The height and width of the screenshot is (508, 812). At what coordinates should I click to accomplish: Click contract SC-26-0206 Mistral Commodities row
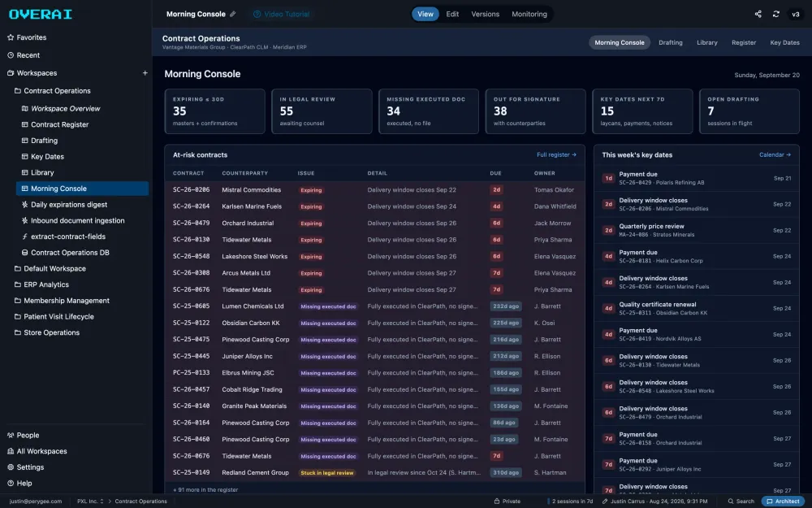coord(375,189)
